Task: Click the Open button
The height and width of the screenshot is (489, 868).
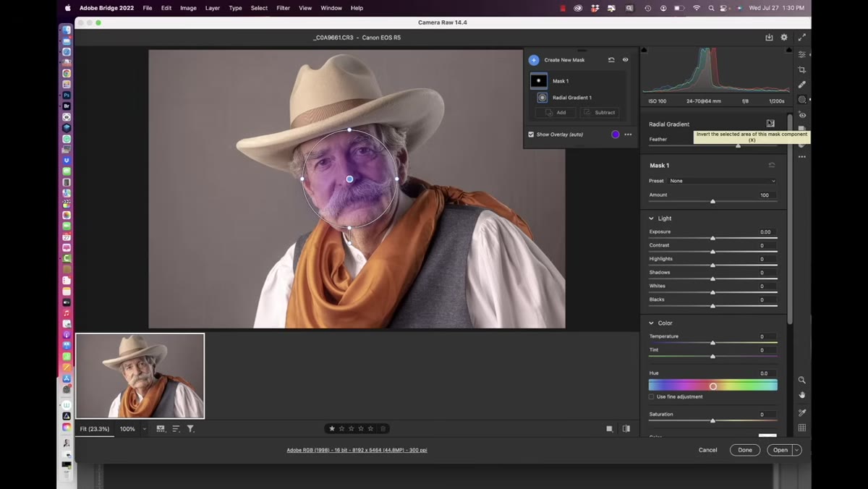Action: [780, 450]
